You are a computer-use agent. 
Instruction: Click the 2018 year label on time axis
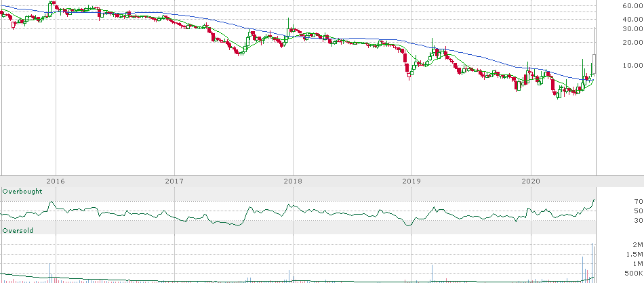point(292,181)
